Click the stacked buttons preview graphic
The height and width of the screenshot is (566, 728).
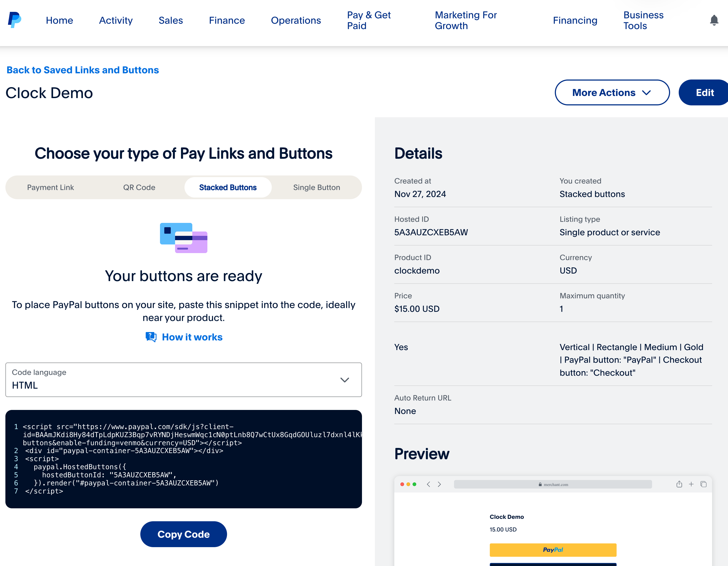[183, 238]
